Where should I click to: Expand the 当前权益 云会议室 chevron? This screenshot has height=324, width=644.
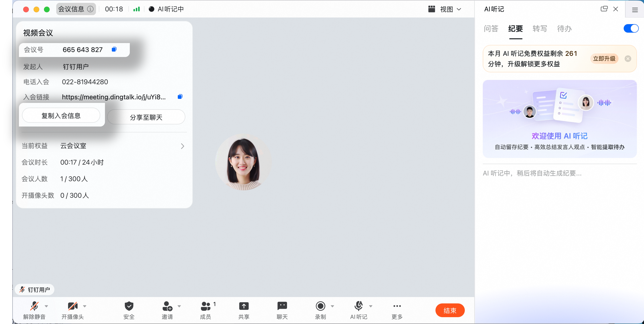pos(183,146)
